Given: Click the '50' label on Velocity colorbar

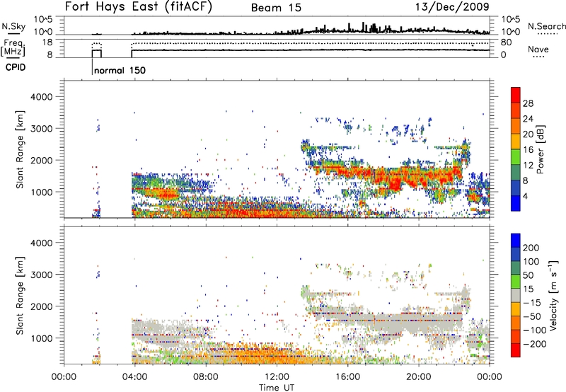Looking at the screenshot, I should 528,275.
